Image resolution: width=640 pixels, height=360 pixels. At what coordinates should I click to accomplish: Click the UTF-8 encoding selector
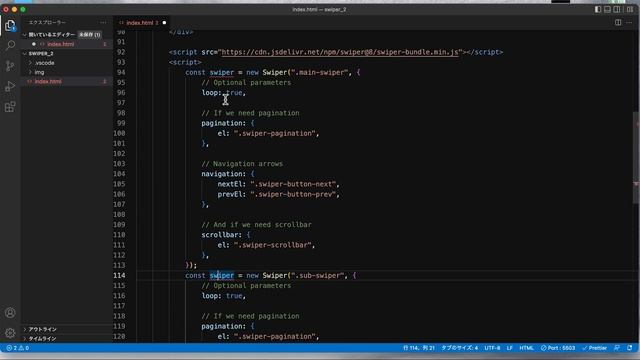click(x=492, y=348)
